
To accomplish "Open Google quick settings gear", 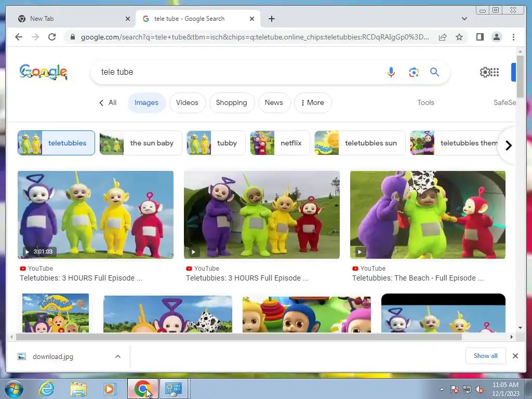I will pyautogui.click(x=485, y=72).
